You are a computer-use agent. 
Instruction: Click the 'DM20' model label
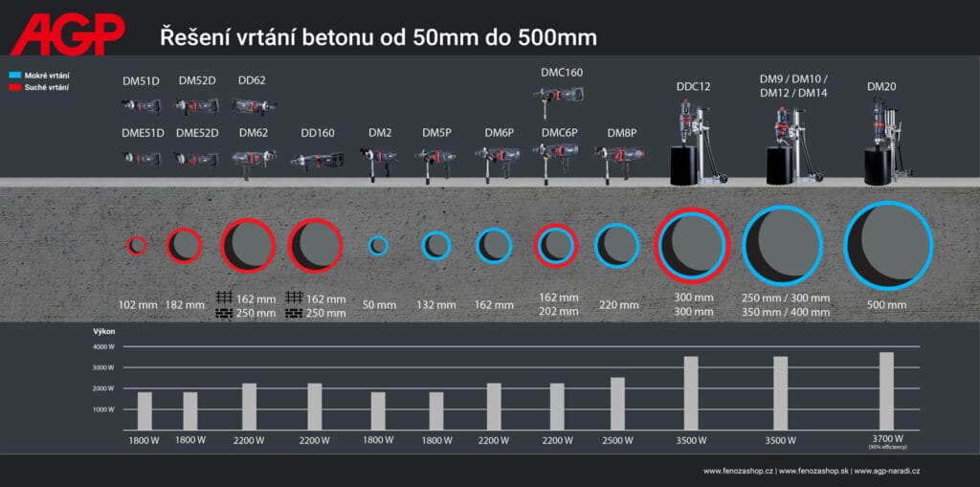click(x=881, y=87)
